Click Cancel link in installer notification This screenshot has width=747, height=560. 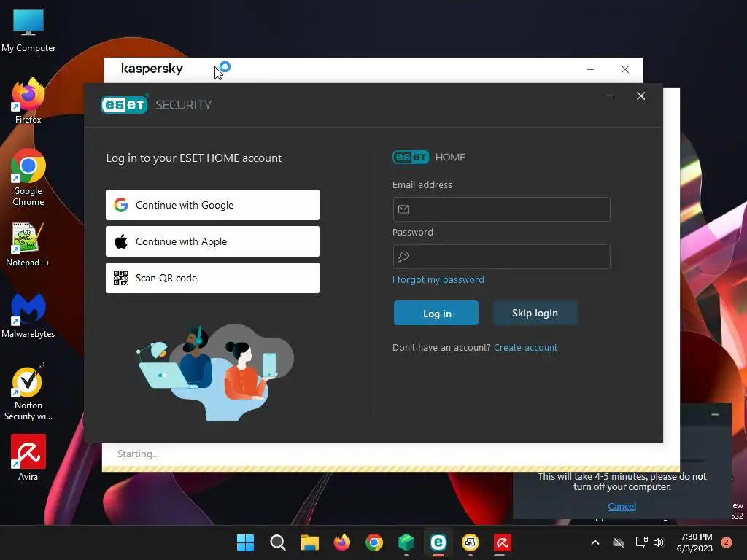[622, 506]
